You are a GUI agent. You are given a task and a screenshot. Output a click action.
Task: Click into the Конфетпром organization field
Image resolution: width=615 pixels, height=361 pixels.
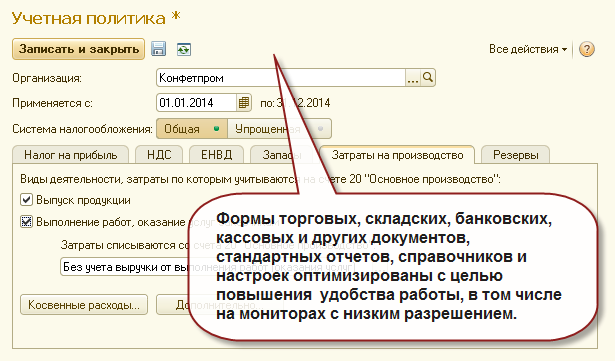point(281,78)
